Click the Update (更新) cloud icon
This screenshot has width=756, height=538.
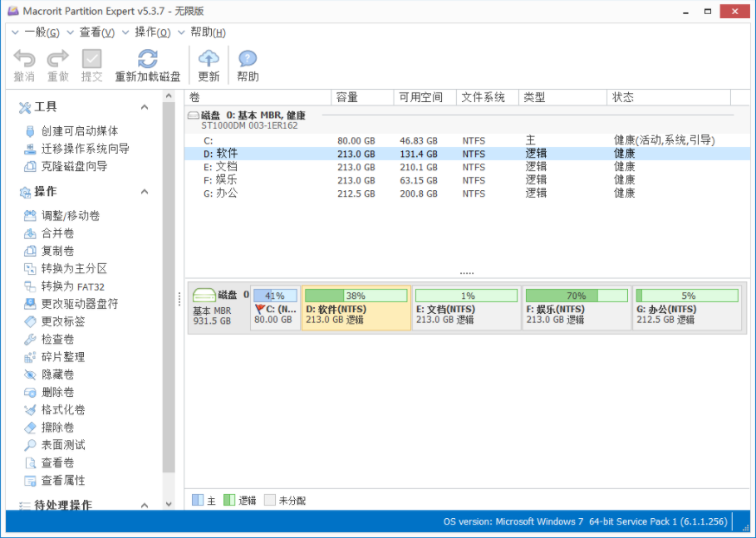209,59
